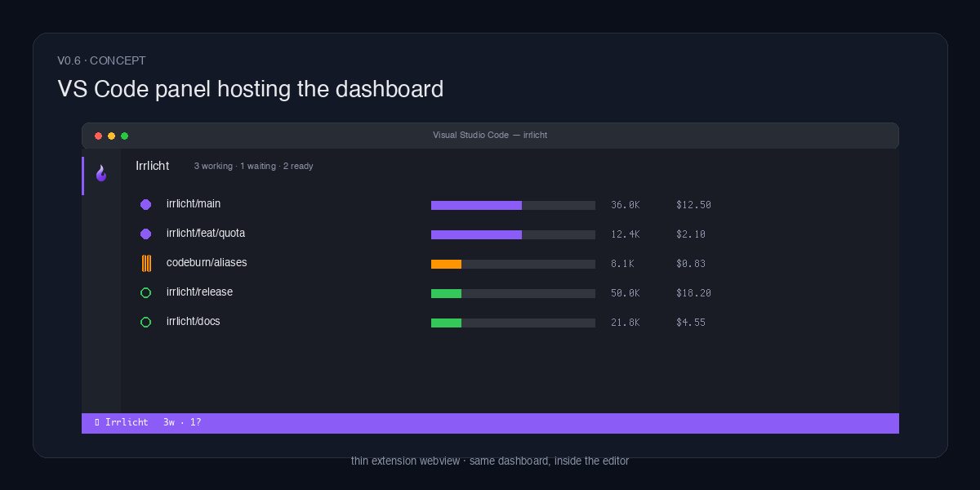Click the purple status icon for irrlicht/feat/quota
980x490 pixels.
[x=146, y=234]
